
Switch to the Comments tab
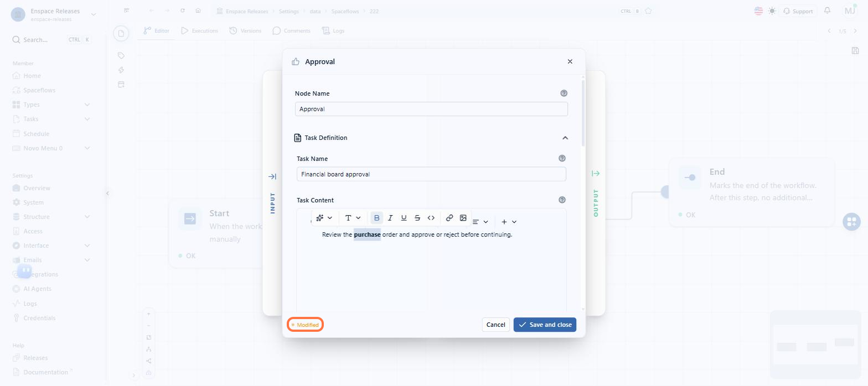(291, 31)
